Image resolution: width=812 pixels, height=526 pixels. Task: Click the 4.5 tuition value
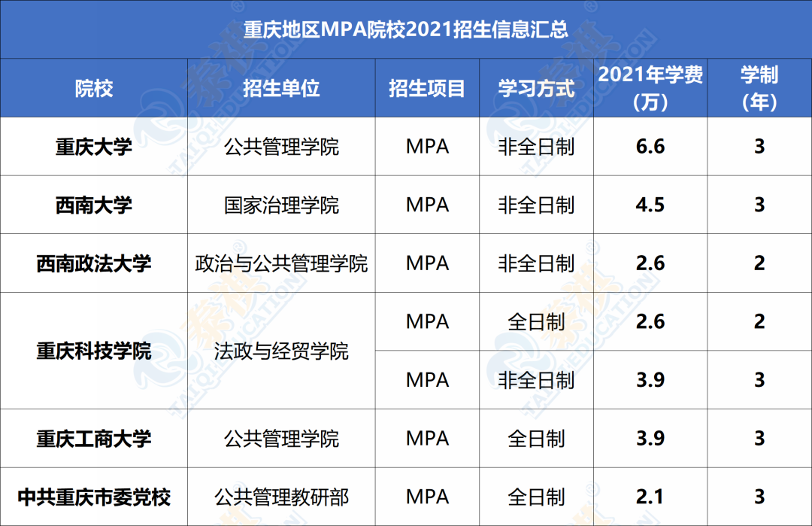click(x=650, y=205)
